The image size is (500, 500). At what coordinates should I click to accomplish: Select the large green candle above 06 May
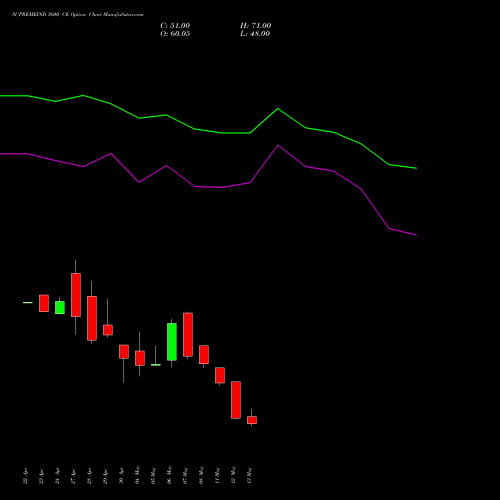(172, 342)
